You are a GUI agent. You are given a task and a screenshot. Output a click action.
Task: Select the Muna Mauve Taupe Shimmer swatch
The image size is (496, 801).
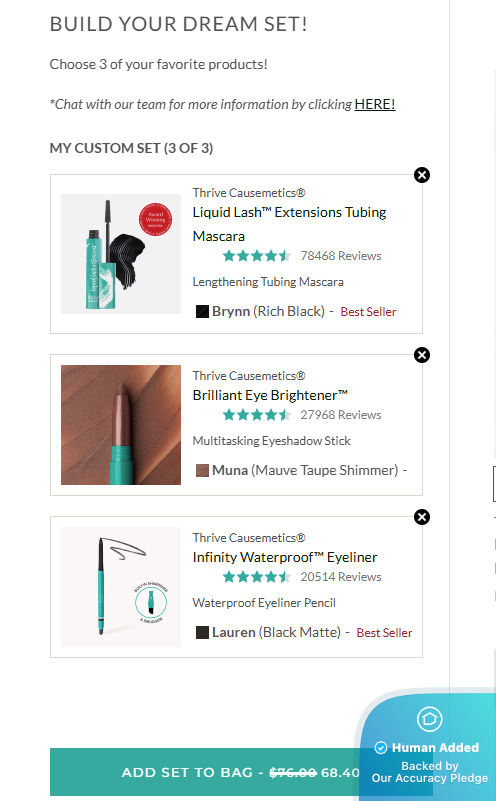pos(202,470)
